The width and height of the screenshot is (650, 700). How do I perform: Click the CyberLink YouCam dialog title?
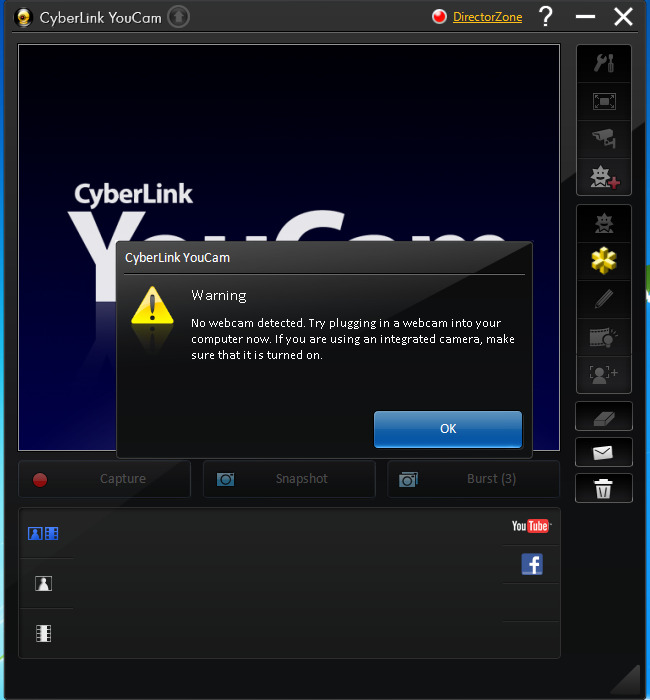tap(177, 258)
